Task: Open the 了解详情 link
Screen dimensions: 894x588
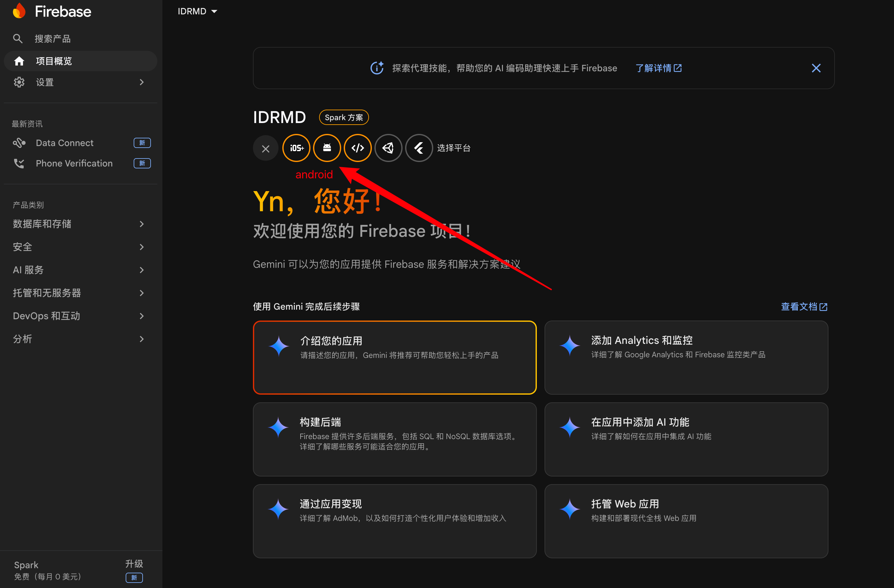Action: click(658, 68)
